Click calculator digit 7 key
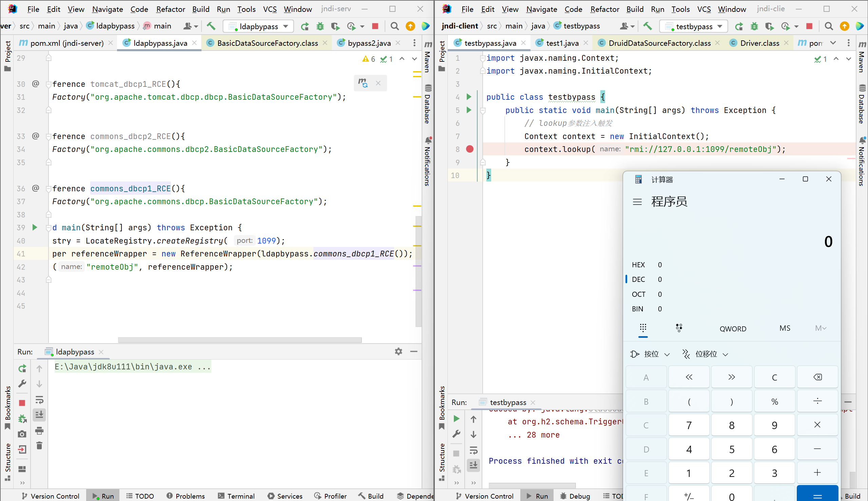This screenshot has height=501, width=868. [689, 425]
